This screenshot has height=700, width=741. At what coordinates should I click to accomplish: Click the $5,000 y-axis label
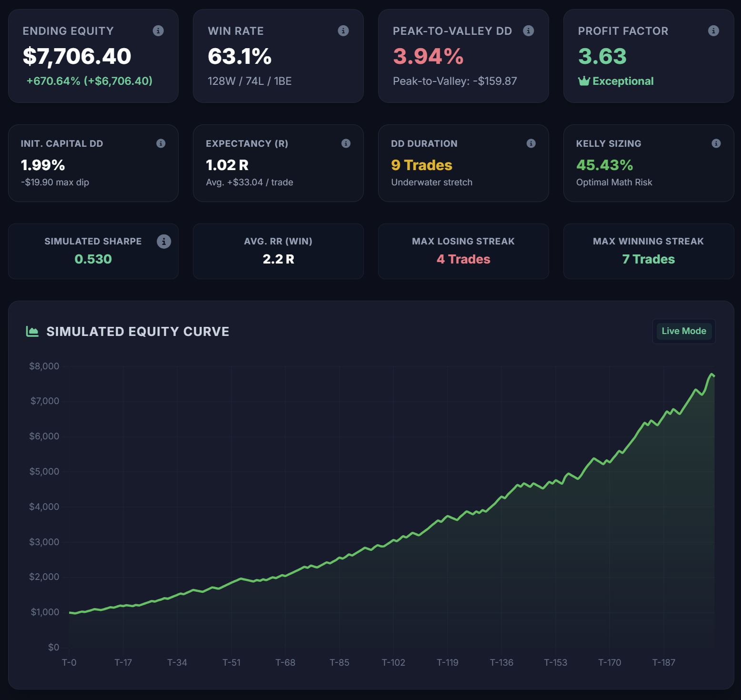coord(44,471)
